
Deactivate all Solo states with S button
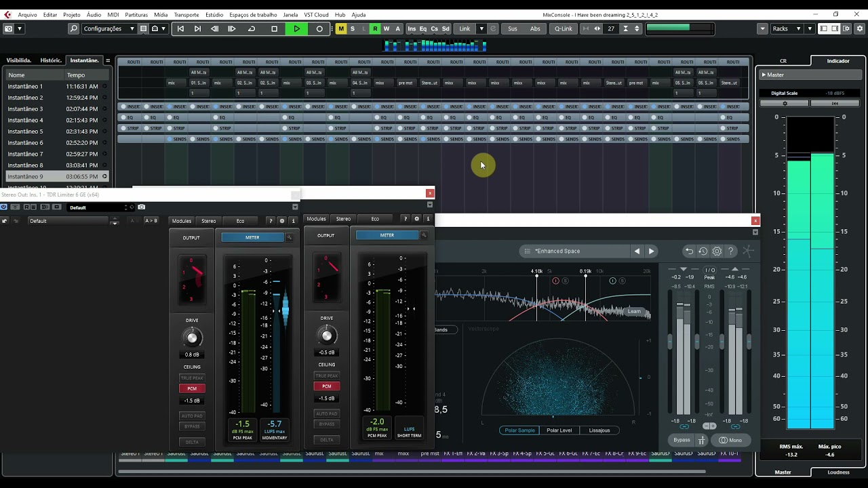click(353, 28)
